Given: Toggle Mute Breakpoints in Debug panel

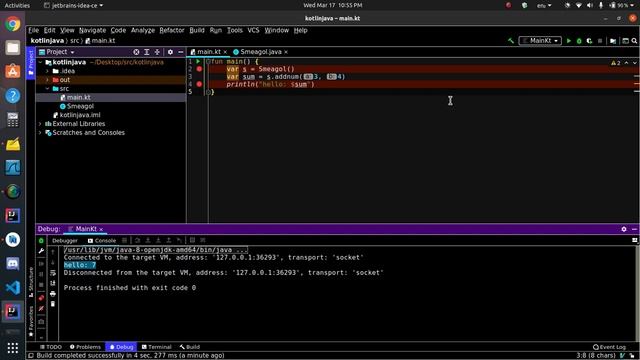Looking at the screenshot, I should (41, 309).
